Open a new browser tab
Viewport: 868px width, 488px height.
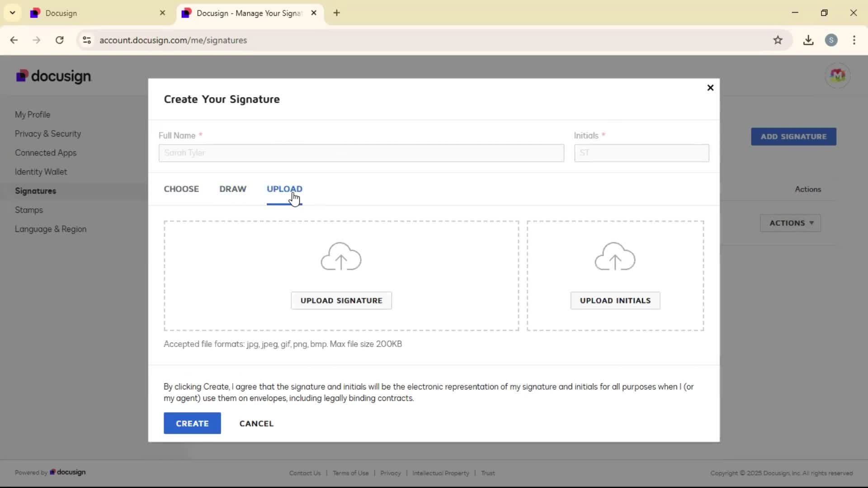(336, 13)
